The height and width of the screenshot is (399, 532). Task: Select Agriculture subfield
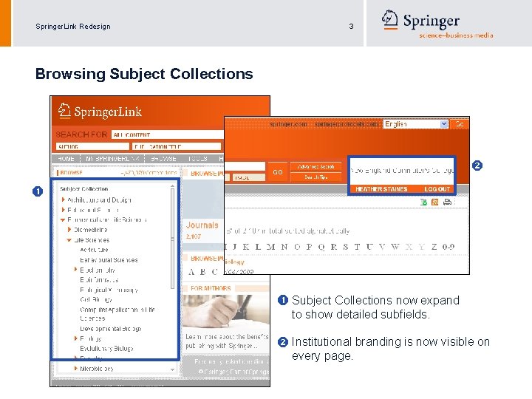(x=94, y=250)
